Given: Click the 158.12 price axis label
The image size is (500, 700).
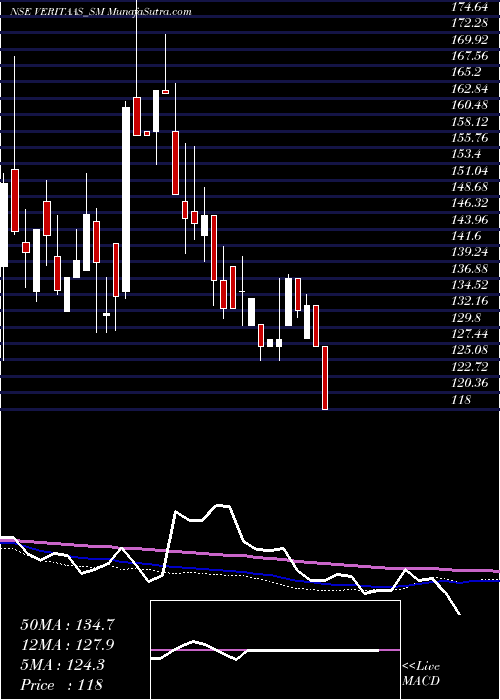Looking at the screenshot, I should coord(468,121).
